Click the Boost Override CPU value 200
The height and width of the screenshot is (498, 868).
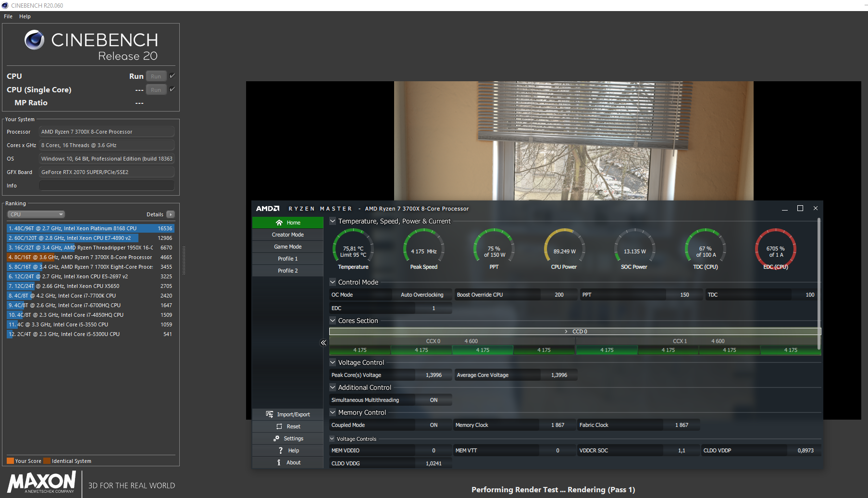click(559, 295)
